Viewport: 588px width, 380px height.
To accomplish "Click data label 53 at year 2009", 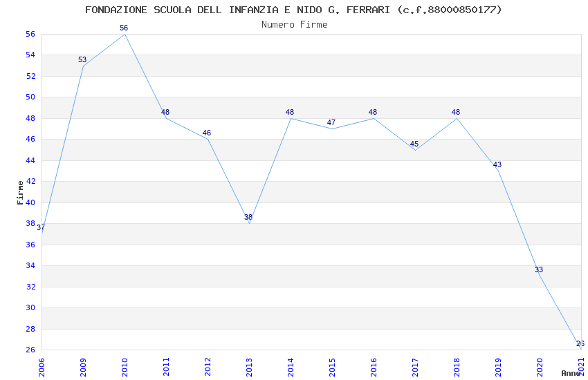I will pos(82,59).
